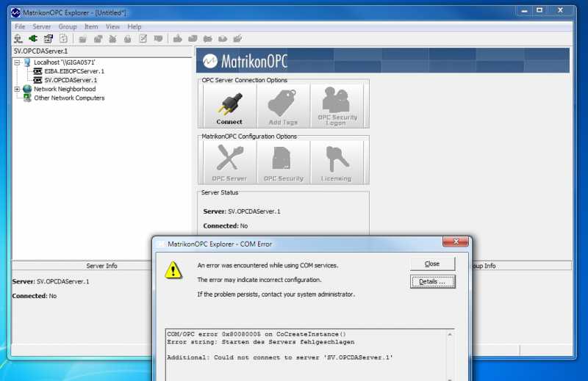The height and width of the screenshot is (381, 588).
Task: Open the Item menu
Action: point(91,26)
